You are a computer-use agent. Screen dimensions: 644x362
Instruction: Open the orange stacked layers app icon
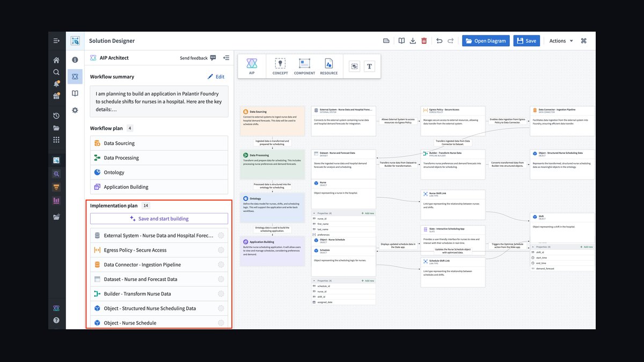56,187
